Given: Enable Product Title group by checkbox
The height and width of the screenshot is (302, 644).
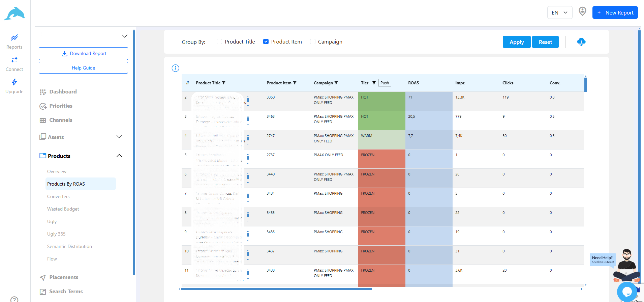Looking at the screenshot, I should click(x=219, y=42).
